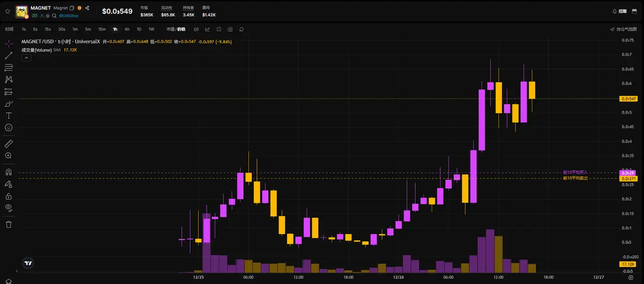Click the reset/refresh chart icon
The image size is (644, 284).
241,29
